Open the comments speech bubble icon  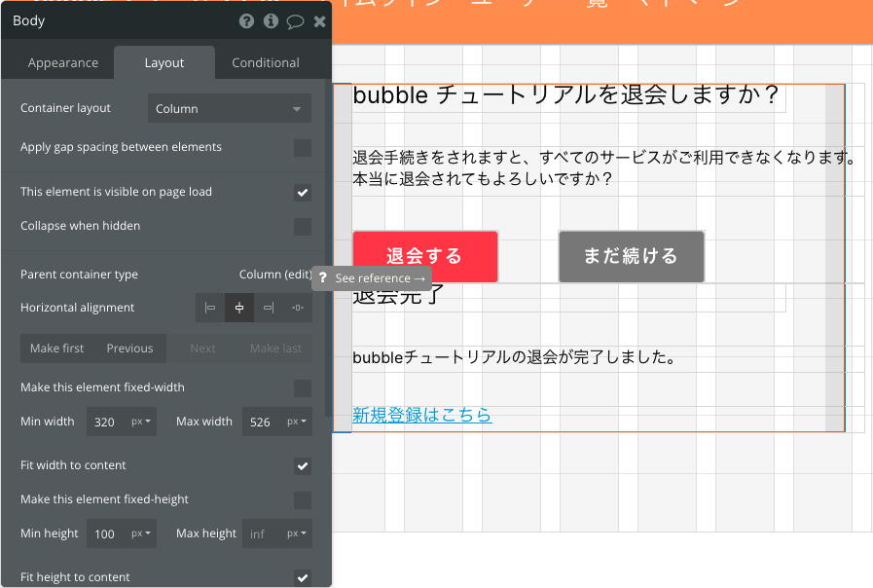click(295, 21)
